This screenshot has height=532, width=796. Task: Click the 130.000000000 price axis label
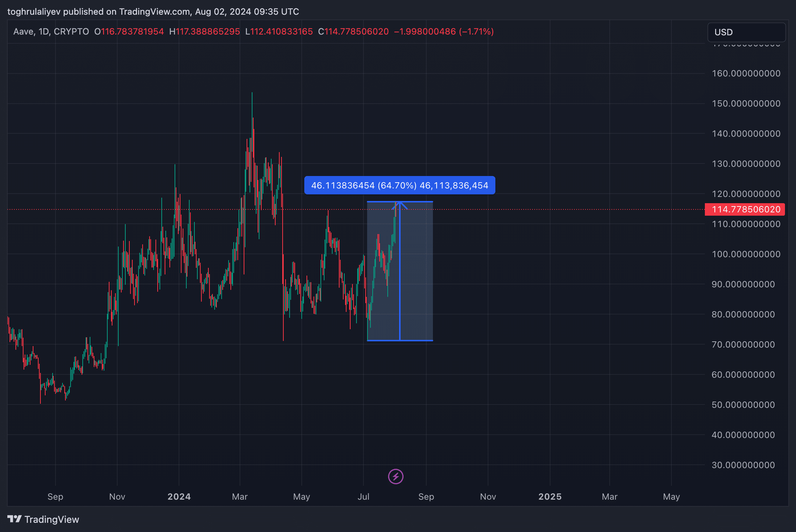point(746,164)
